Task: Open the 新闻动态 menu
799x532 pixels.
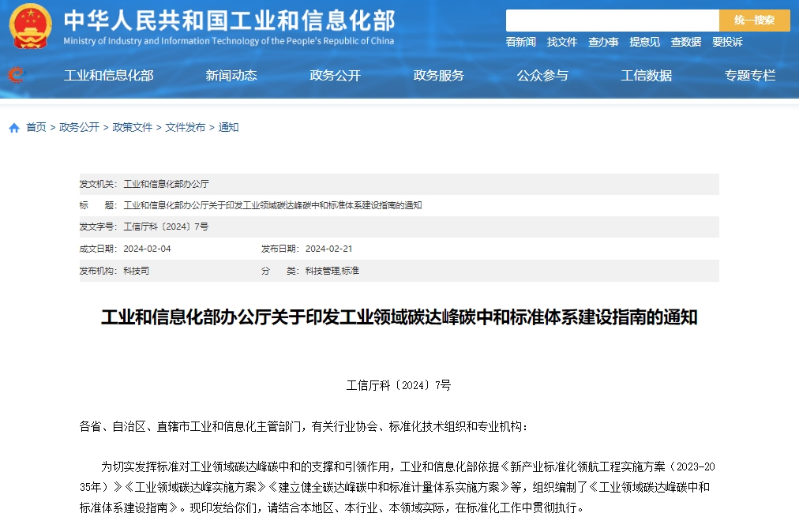Action: click(x=231, y=76)
